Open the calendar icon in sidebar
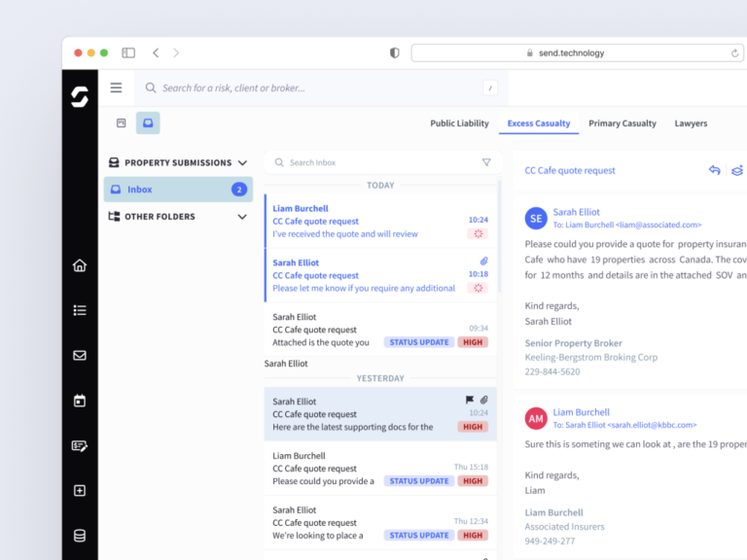Viewport: 747px width, 560px height. pyautogui.click(x=80, y=401)
